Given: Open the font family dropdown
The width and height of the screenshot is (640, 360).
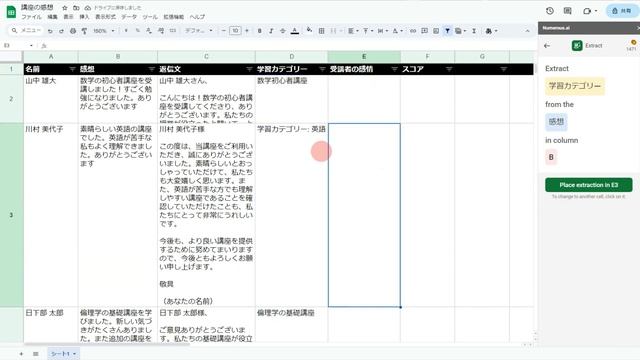Looking at the screenshot, I should coord(199,31).
